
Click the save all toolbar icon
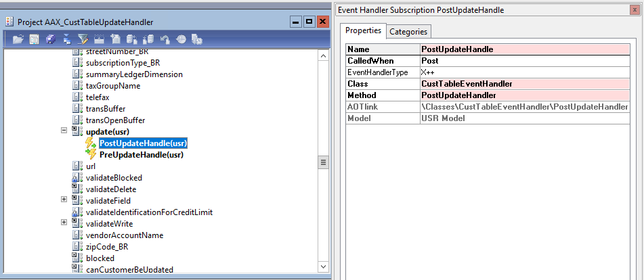click(51, 39)
